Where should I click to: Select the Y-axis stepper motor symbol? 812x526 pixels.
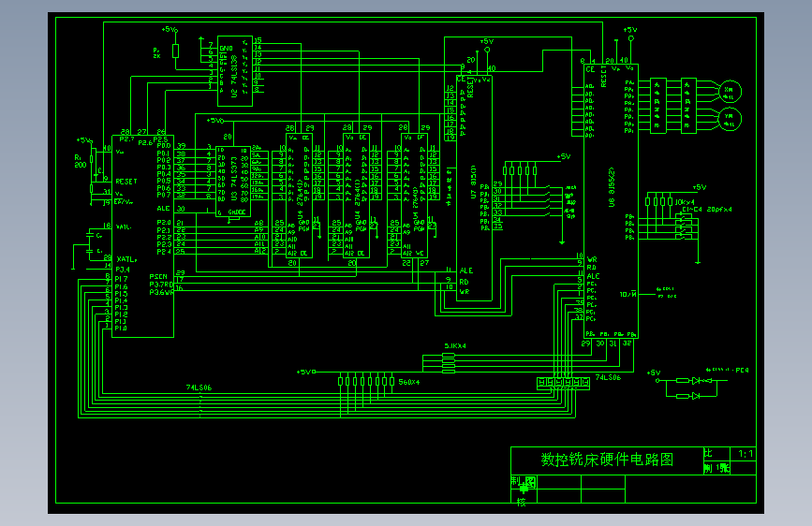730,119
